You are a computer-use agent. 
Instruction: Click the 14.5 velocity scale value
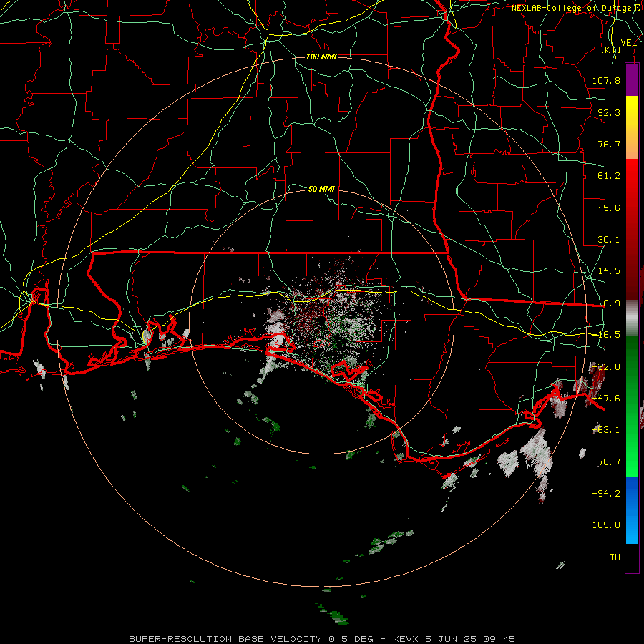[609, 271]
